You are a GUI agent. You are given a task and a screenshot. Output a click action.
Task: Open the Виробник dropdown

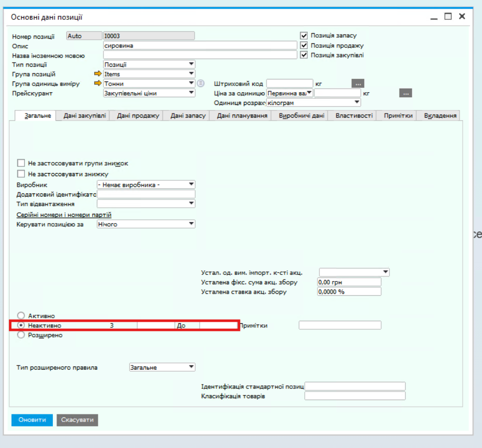pos(191,184)
